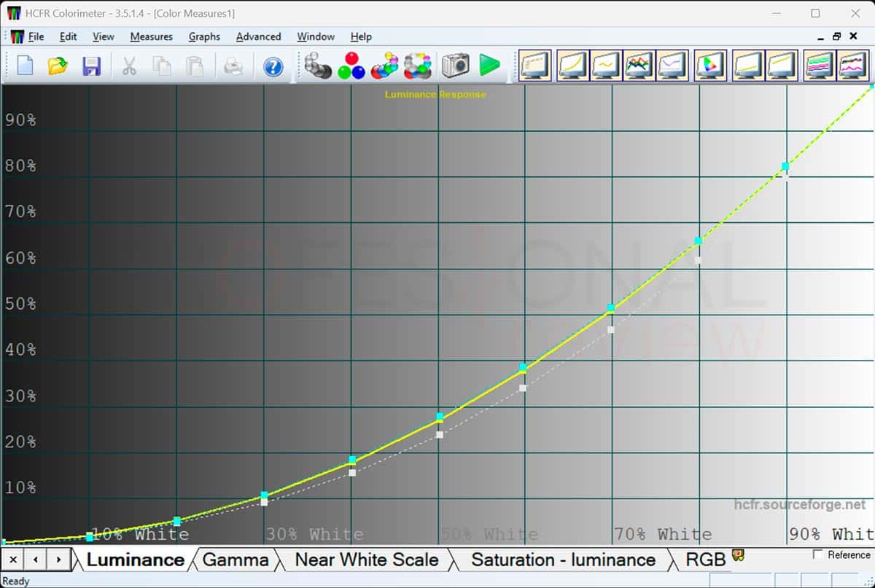Measure primaries and secondaries with the icon of overlapping coloured spheres
This screenshot has height=588, width=875.
pos(385,66)
